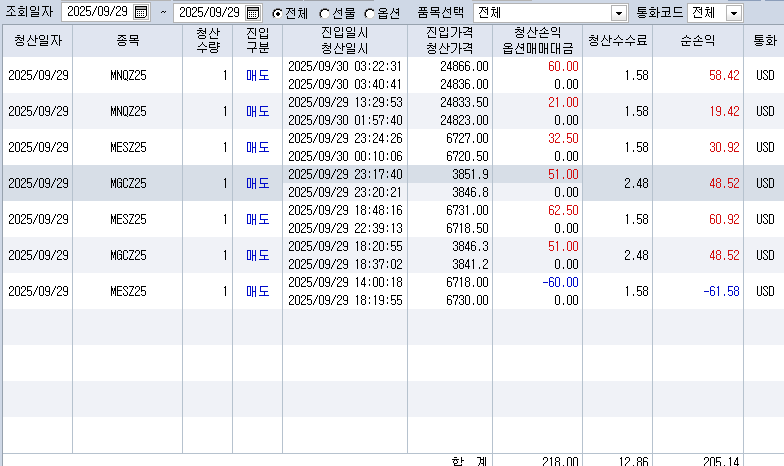Viewport: 784px width, 466px height.
Task: Click the 진입일시 청산일시 column header
Action: click(345, 40)
